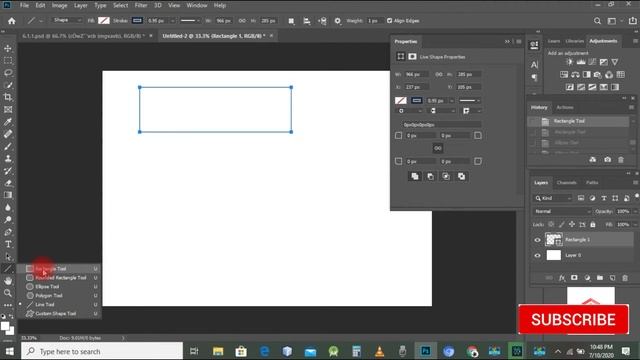Screen dimensions: 640x360
Task: Open the Normal blend mode dropdown
Action: (562, 211)
